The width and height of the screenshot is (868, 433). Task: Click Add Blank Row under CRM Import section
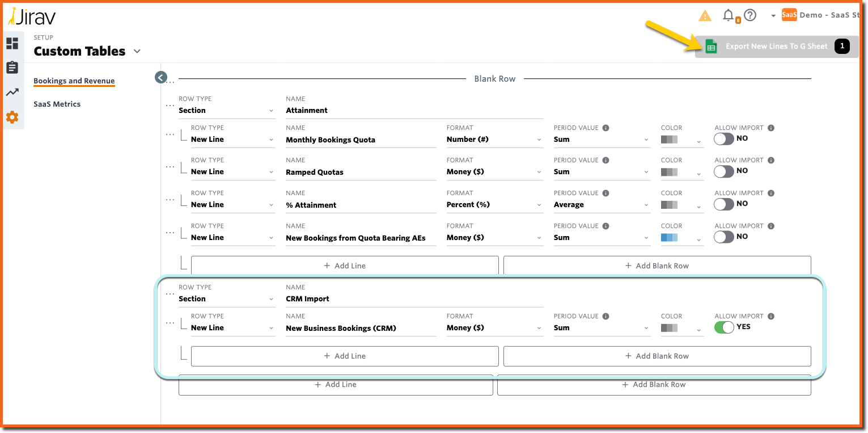pyautogui.click(x=657, y=356)
